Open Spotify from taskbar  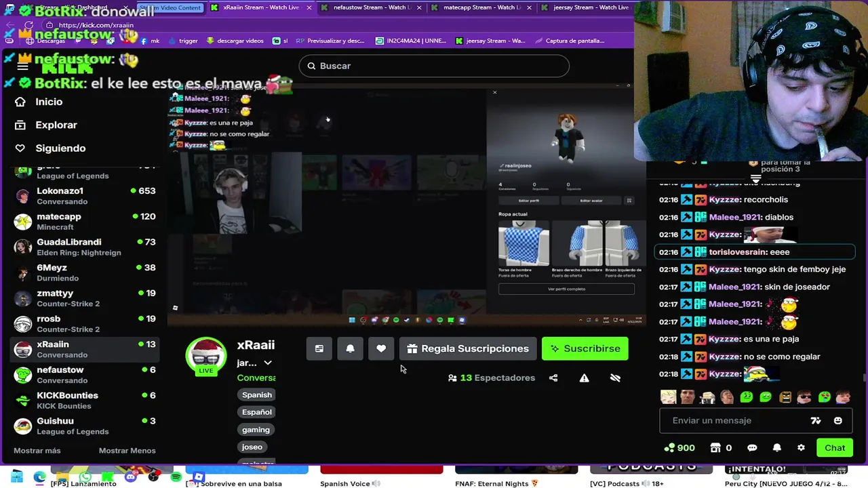tap(176, 477)
